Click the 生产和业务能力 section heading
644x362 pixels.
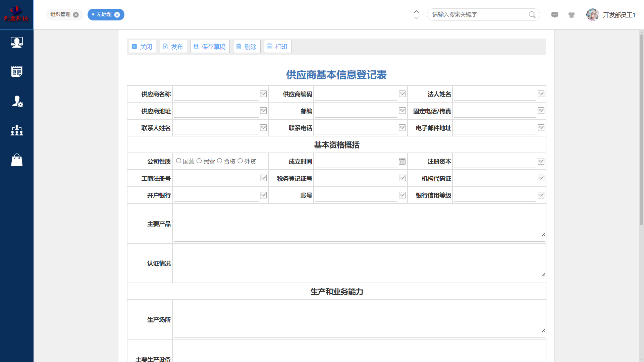(x=336, y=292)
